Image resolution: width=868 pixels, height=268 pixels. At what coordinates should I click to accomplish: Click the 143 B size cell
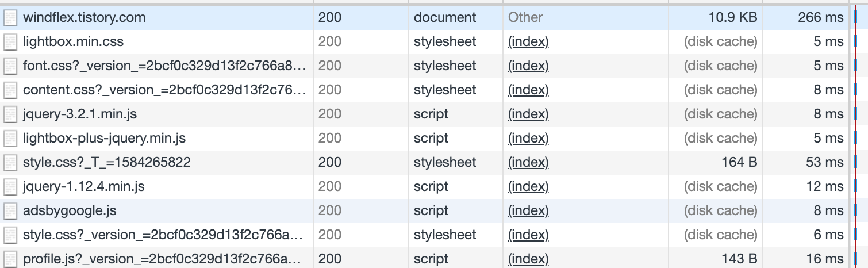pos(739,259)
